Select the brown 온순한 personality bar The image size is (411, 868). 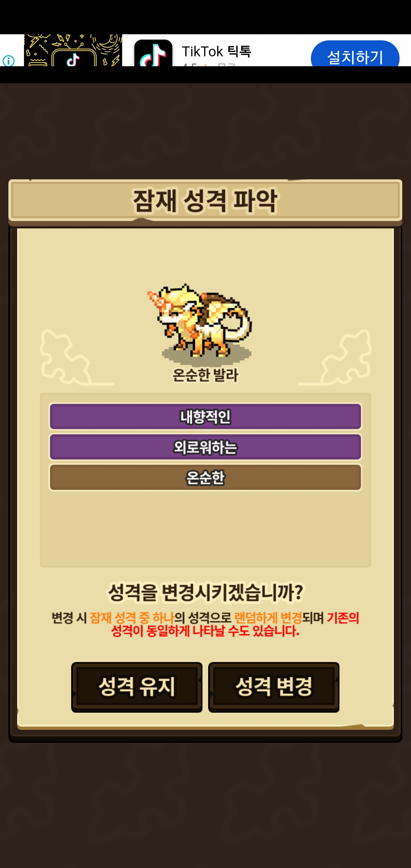click(205, 477)
